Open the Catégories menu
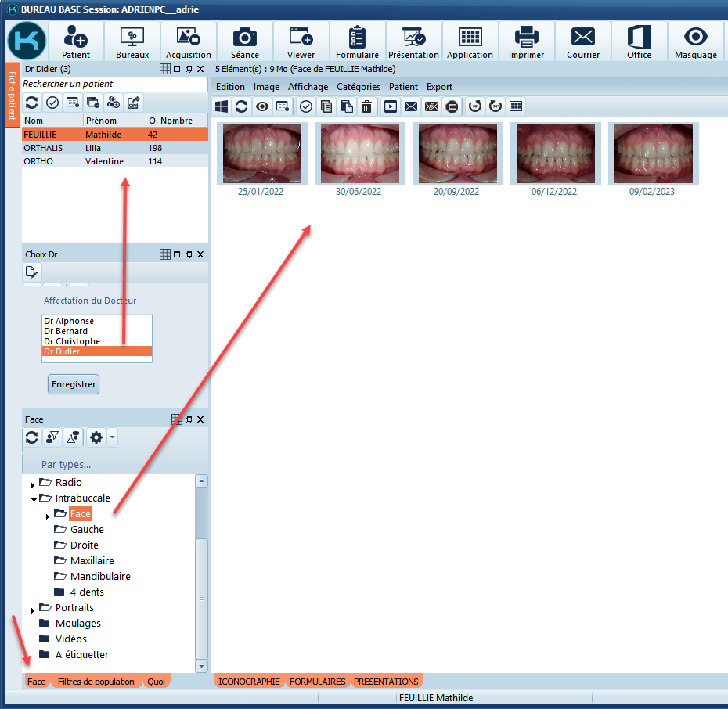Image resolution: width=728 pixels, height=709 pixels. [x=358, y=87]
